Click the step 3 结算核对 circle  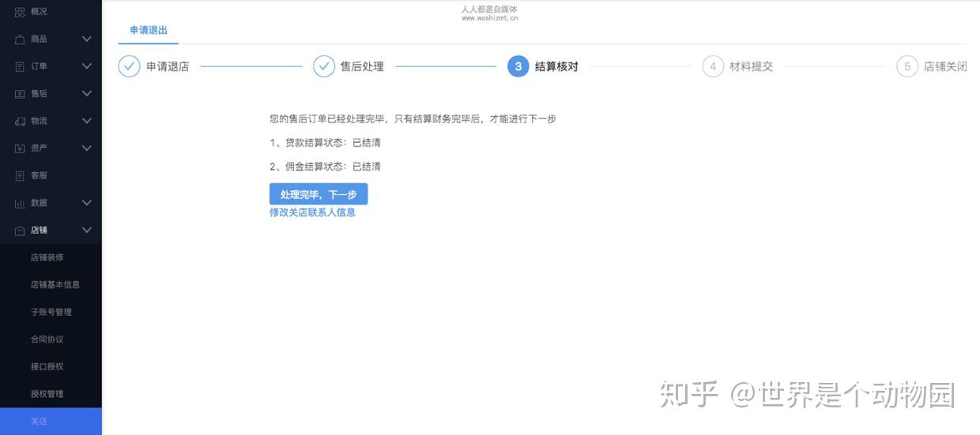[518, 66]
